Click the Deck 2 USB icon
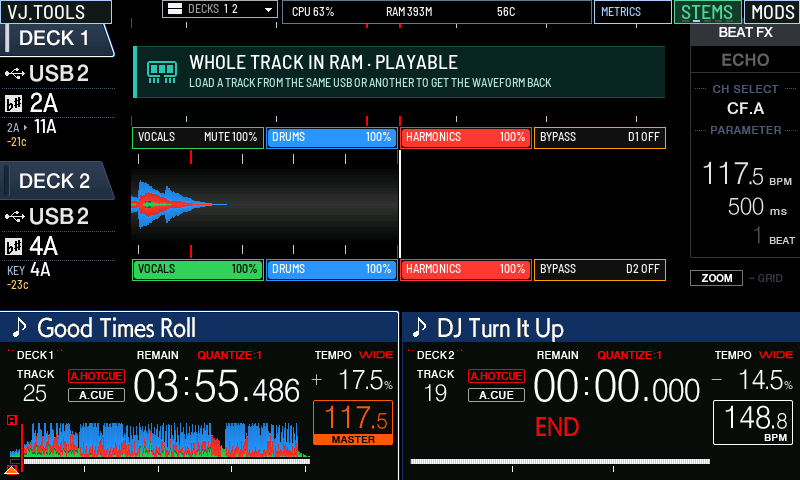The image size is (800, 480). tap(15, 217)
